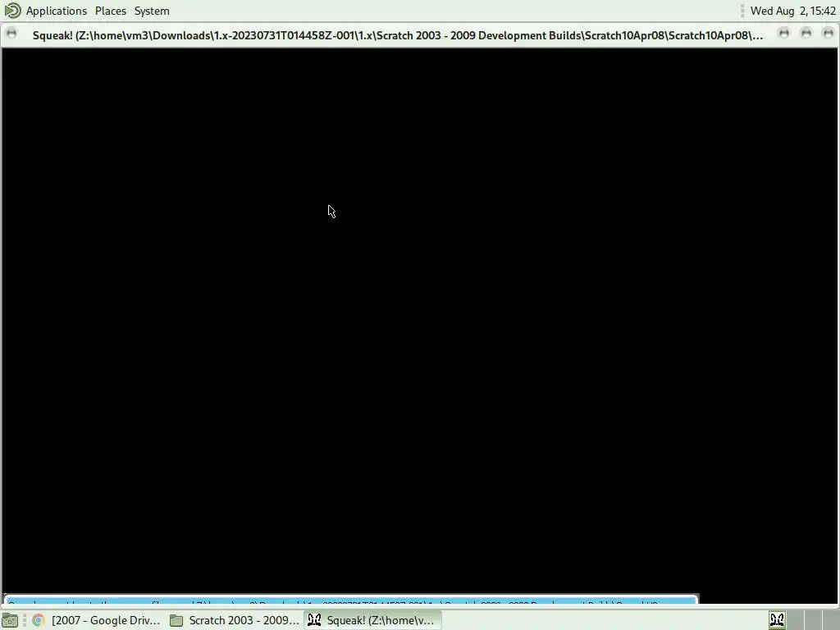Open the System menu
The height and width of the screenshot is (630, 840).
[152, 11]
